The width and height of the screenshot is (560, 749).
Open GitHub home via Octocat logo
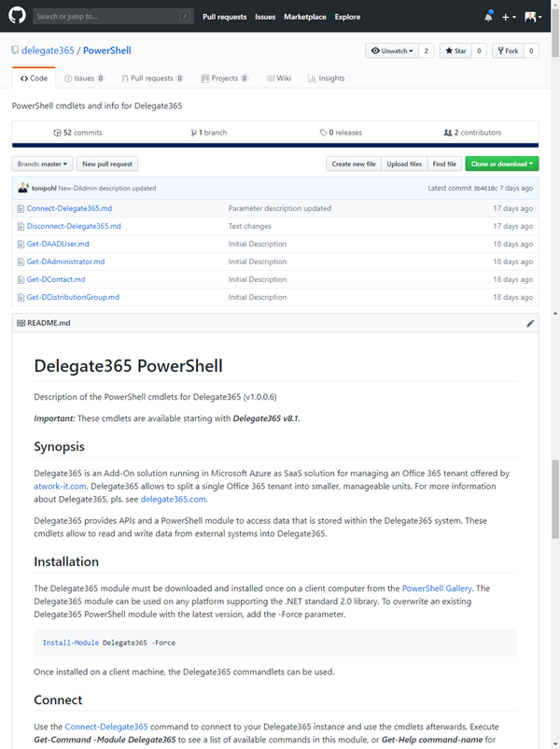point(17,16)
